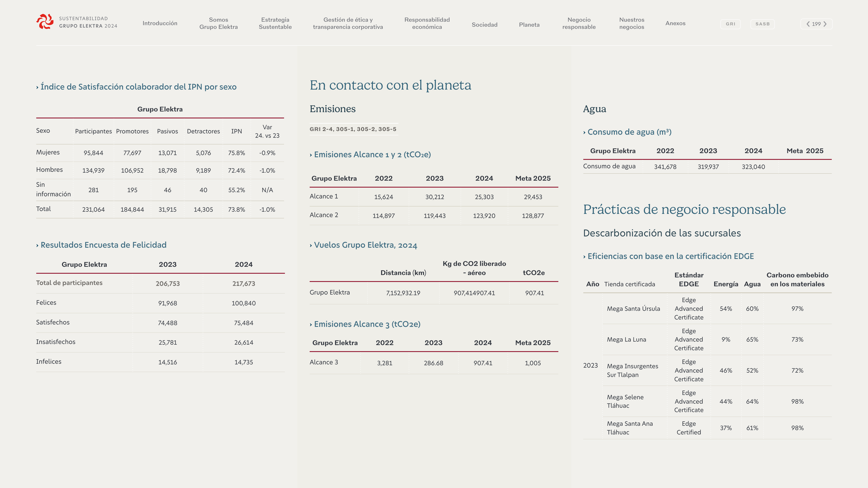The width and height of the screenshot is (868, 488).
Task: Click Carbono embebido en los materiales header
Action: point(797,280)
